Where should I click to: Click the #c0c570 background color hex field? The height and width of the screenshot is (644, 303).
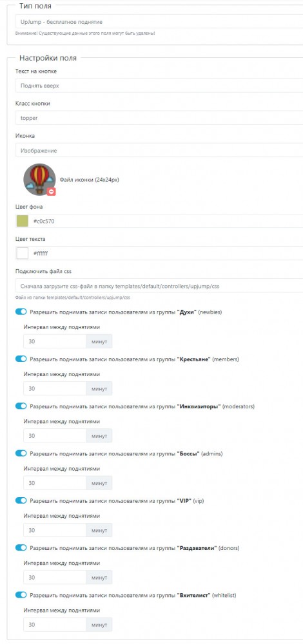point(166,221)
